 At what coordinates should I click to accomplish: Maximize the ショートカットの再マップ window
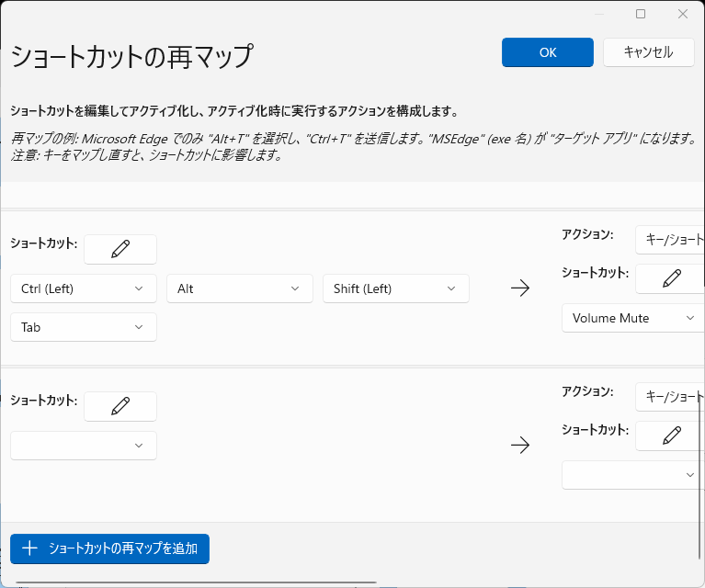pos(641,14)
